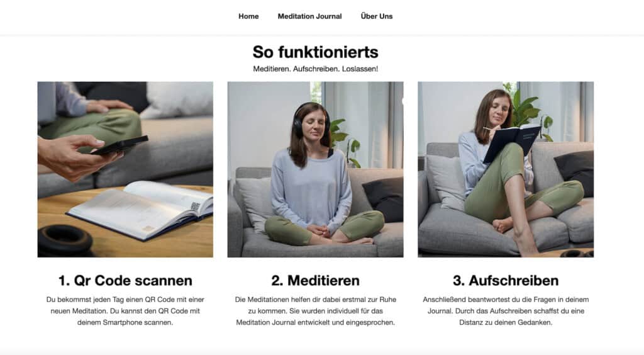Viewport: 644px width, 355px height.
Task: Select the Meditieren. Aufschreiben. Loslassen! subtitle
Action: click(316, 69)
